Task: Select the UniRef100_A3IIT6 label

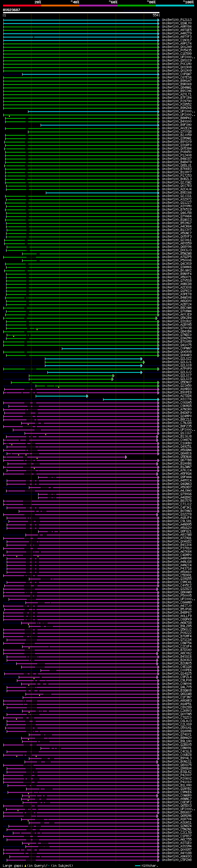Action: [x=177, y=399]
